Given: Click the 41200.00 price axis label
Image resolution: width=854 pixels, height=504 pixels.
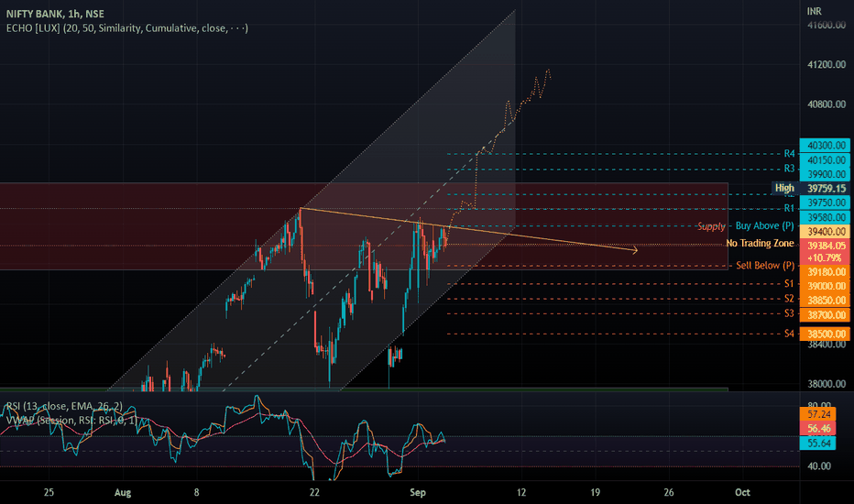Looking at the screenshot, I should [827, 65].
